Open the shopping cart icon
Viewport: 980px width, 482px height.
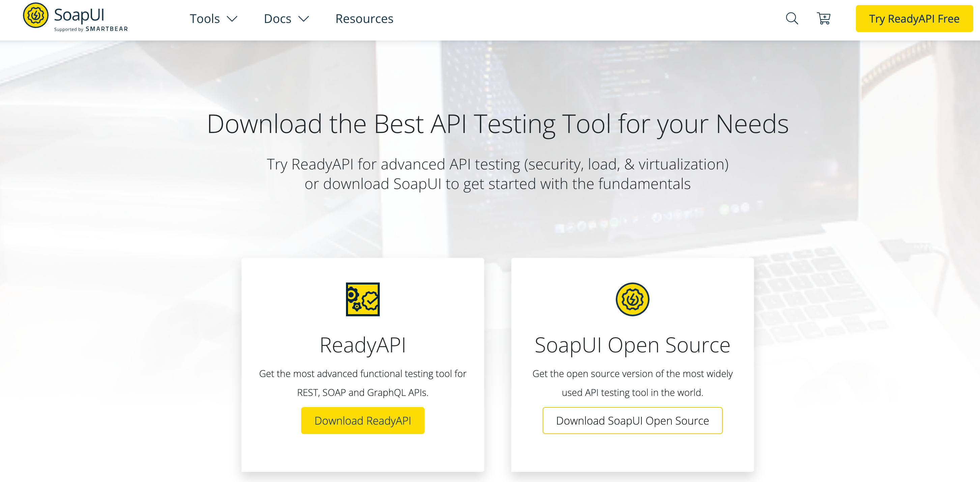click(823, 18)
